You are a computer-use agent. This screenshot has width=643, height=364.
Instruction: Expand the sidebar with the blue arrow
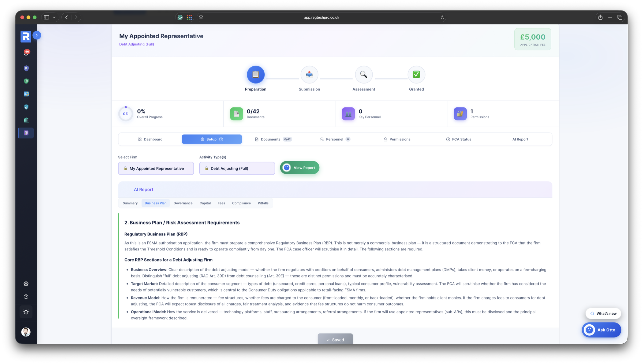tap(37, 35)
